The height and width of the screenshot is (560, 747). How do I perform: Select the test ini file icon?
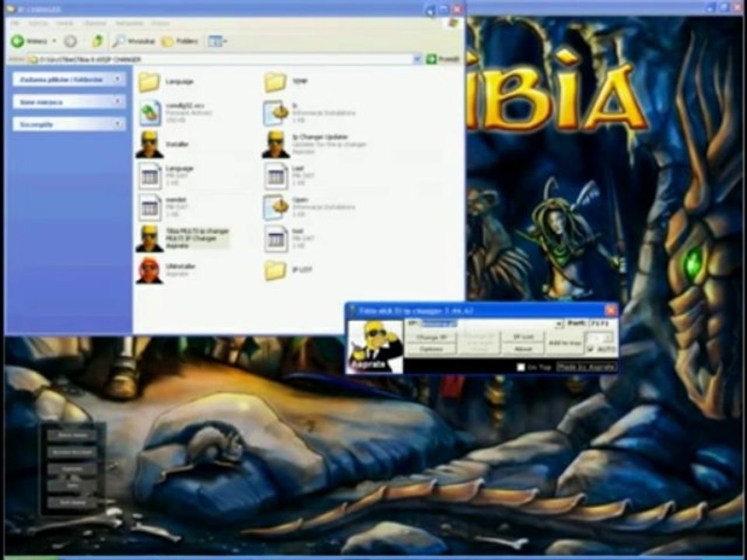point(275,238)
